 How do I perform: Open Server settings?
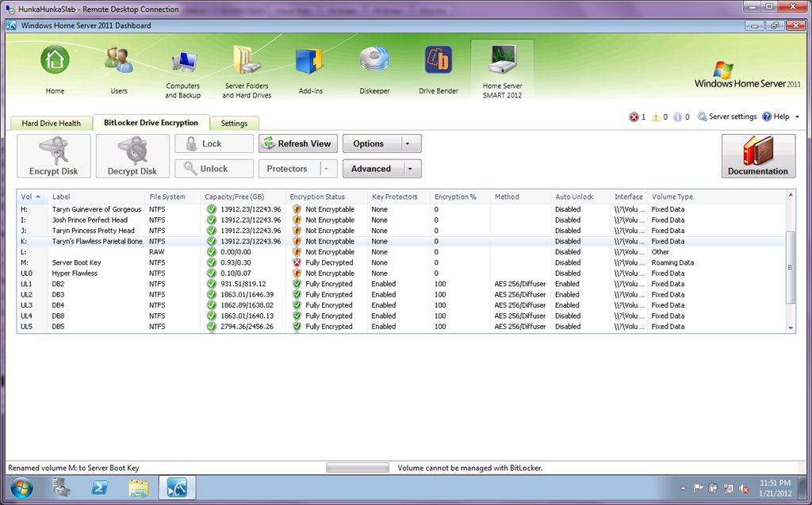[x=727, y=117]
